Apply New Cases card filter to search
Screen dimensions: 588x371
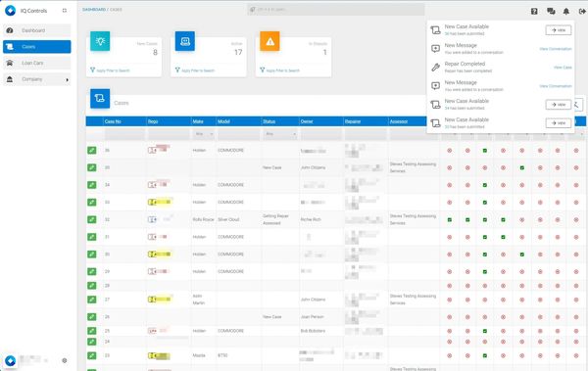pos(110,70)
